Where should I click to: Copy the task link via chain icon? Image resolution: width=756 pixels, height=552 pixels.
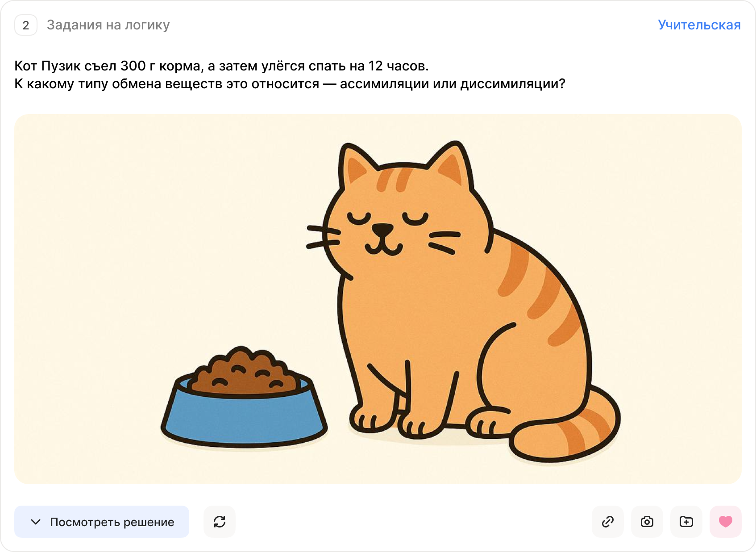coord(608,522)
